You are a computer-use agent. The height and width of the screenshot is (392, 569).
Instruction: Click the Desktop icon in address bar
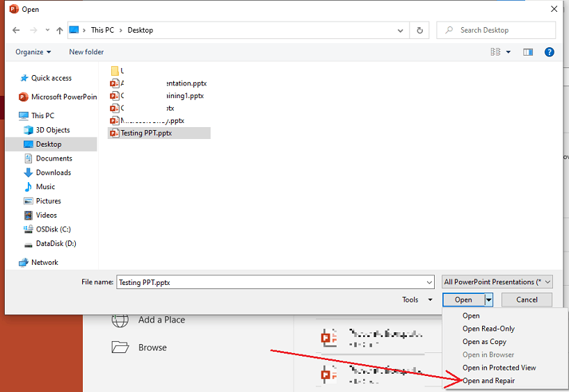click(74, 30)
